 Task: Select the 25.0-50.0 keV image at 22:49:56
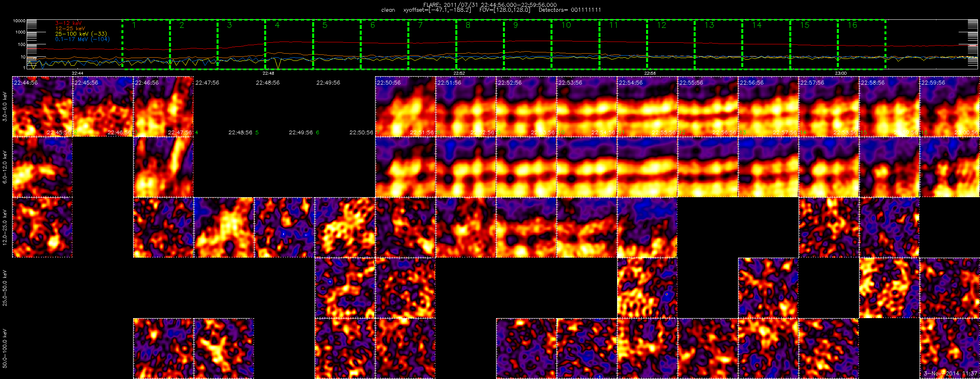[345, 288]
